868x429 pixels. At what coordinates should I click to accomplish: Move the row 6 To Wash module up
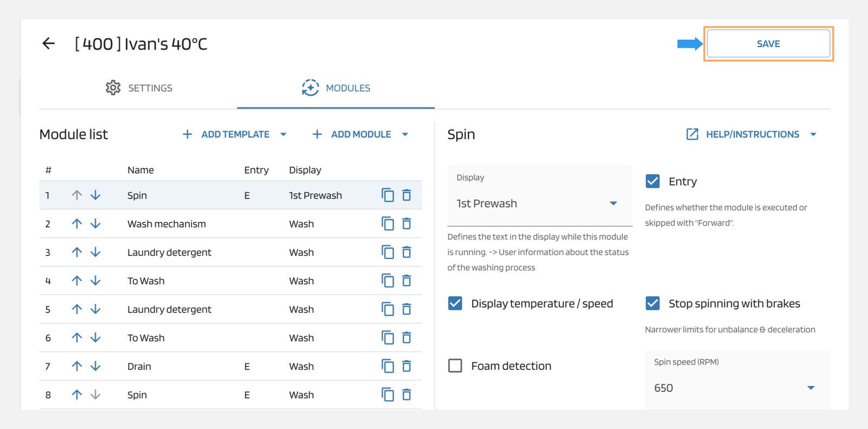click(77, 338)
